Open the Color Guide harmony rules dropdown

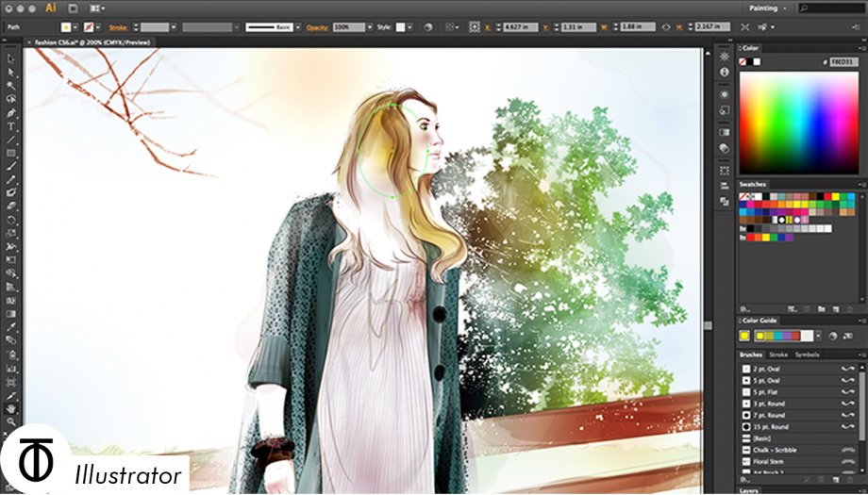click(x=818, y=336)
